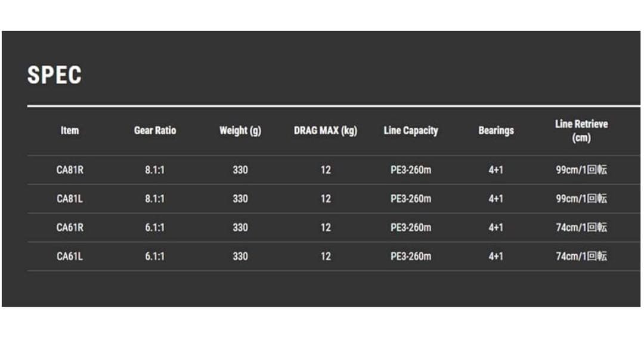The image size is (644, 343).
Task: Click the Weight (g) column header
Action: point(240,131)
